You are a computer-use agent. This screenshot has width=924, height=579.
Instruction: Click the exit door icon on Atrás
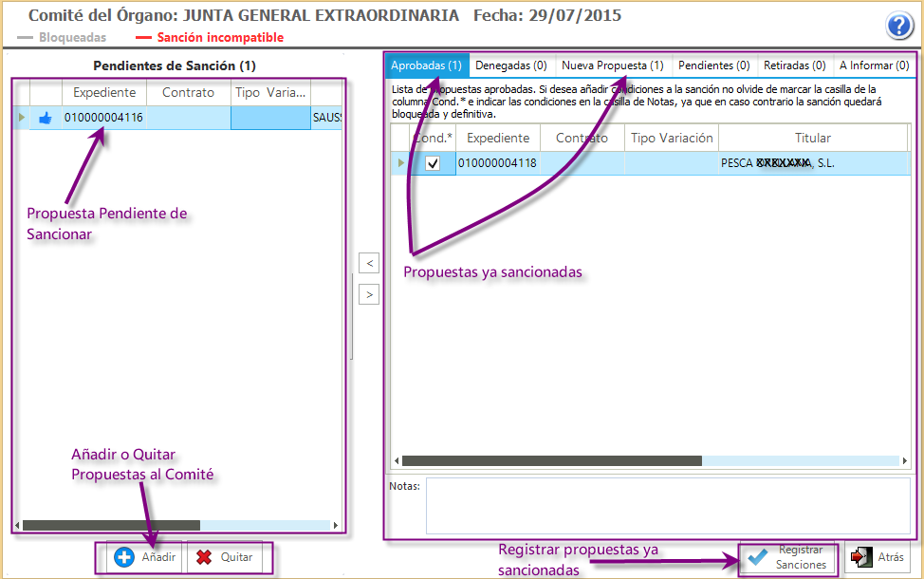(x=861, y=557)
